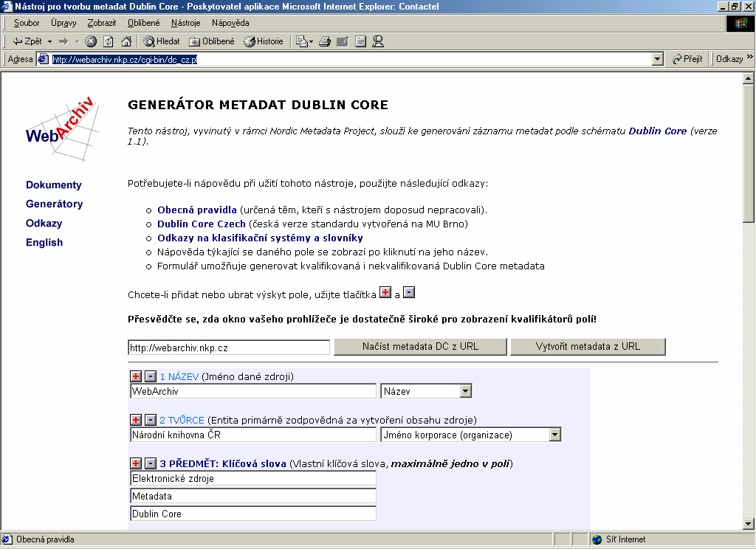The width and height of the screenshot is (756, 549).
Task: Open help for 3 PŘEDMĚT: Klíčová slova
Action: [x=223, y=463]
